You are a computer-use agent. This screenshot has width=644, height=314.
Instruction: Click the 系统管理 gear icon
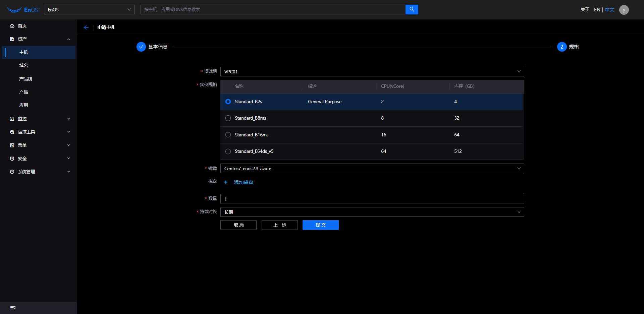pyautogui.click(x=12, y=172)
